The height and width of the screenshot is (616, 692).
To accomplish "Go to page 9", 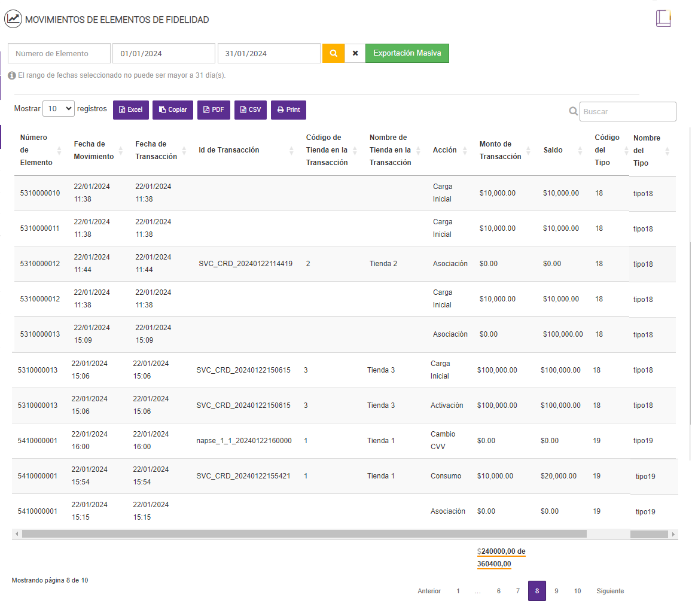I will click(x=556, y=591).
